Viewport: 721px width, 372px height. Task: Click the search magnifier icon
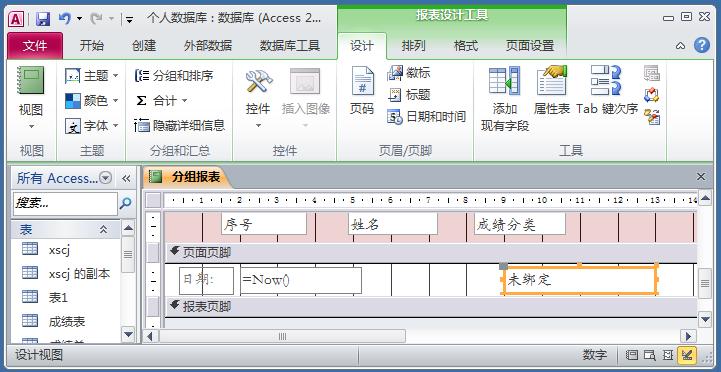125,203
